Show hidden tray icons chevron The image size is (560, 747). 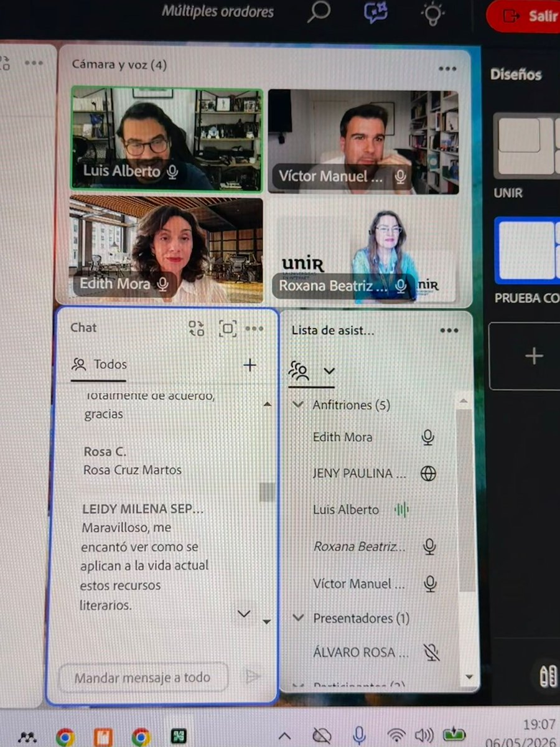tap(284, 736)
